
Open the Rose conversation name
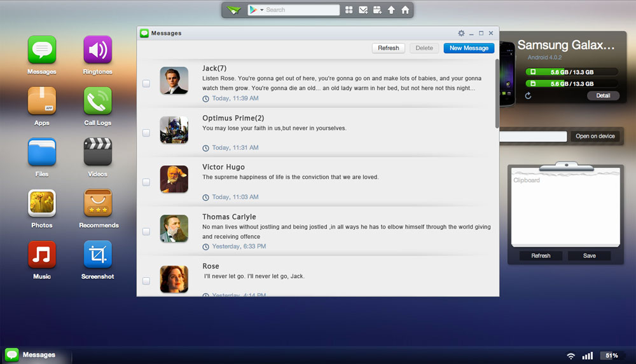click(211, 266)
